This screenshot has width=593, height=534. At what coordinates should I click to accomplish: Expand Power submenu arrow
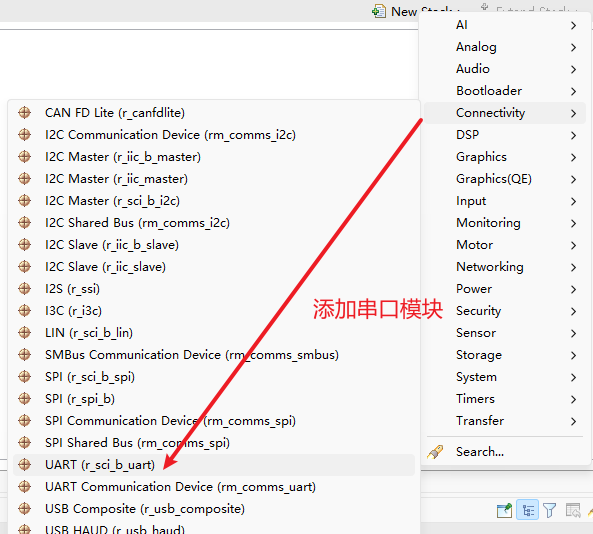coord(573,289)
